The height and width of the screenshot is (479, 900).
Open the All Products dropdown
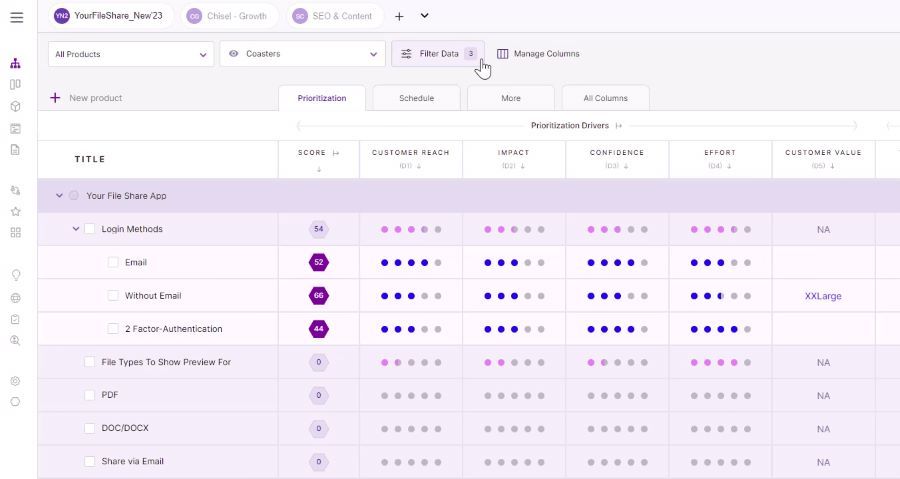pos(131,54)
